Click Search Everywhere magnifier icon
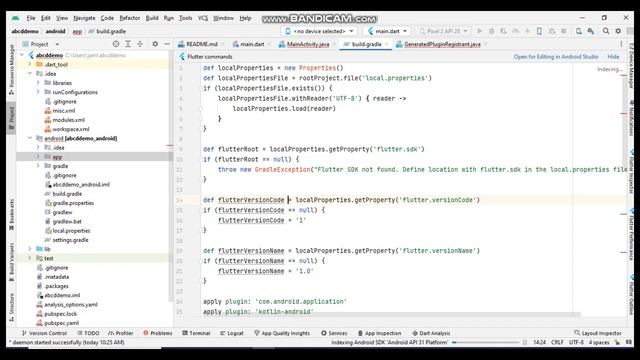 (606, 31)
